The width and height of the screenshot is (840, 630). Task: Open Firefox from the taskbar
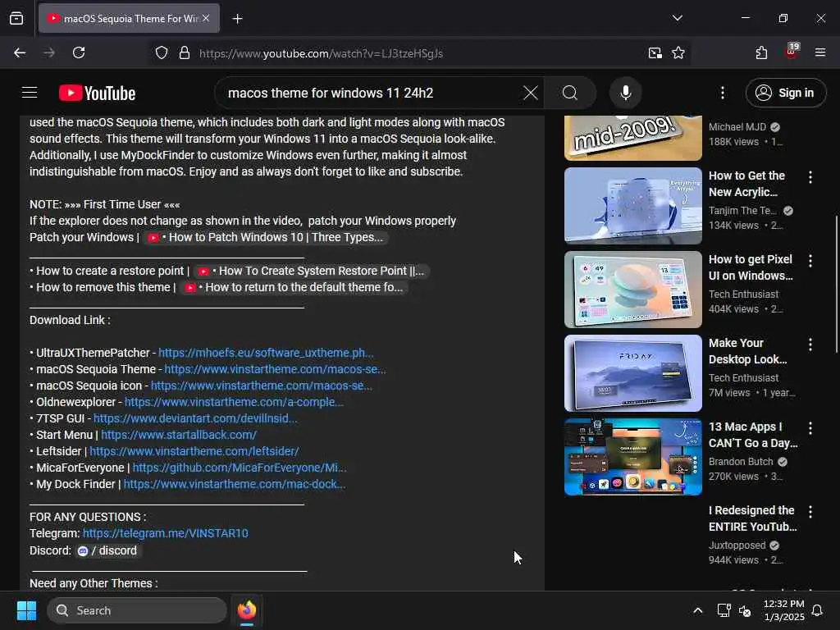tap(247, 610)
